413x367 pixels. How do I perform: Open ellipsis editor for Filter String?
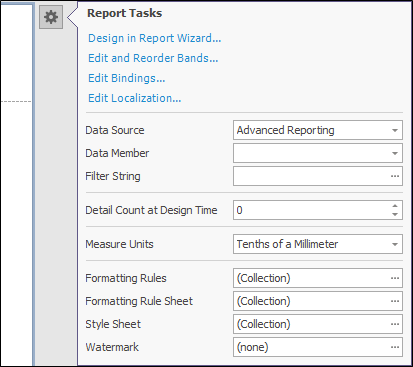(395, 176)
